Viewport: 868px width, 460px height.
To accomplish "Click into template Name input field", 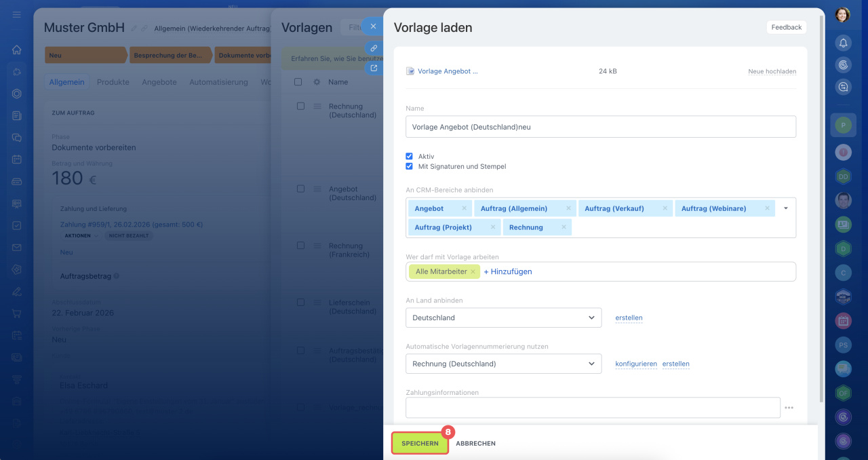I will click(601, 127).
